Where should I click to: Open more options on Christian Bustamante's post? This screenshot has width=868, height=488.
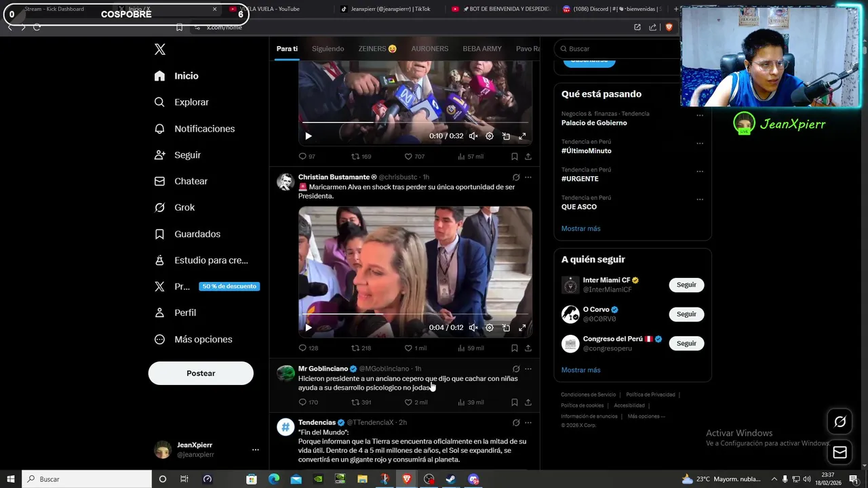pos(528,178)
